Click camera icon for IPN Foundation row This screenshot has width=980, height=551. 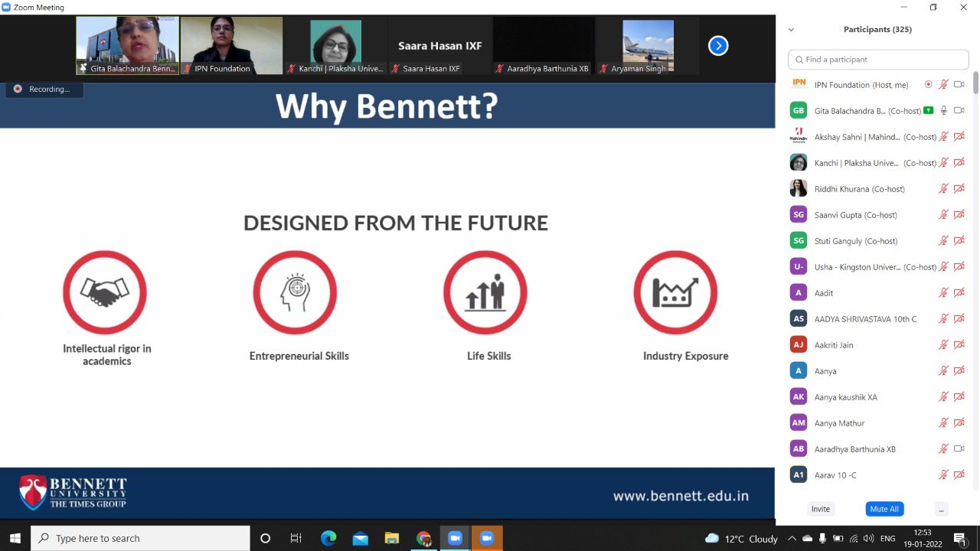(959, 85)
